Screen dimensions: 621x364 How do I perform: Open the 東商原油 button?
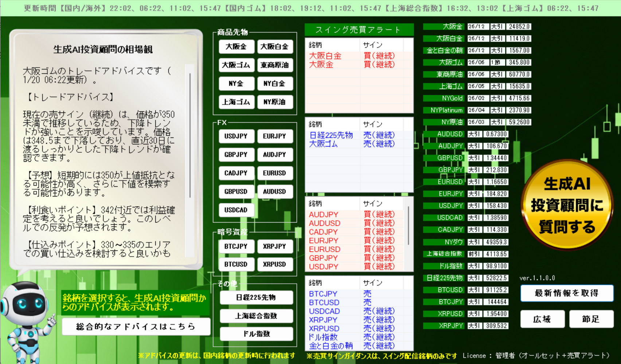click(275, 65)
